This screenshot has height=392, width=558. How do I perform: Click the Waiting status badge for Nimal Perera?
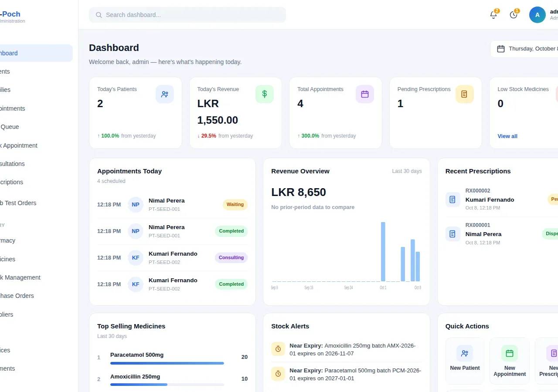(x=235, y=205)
